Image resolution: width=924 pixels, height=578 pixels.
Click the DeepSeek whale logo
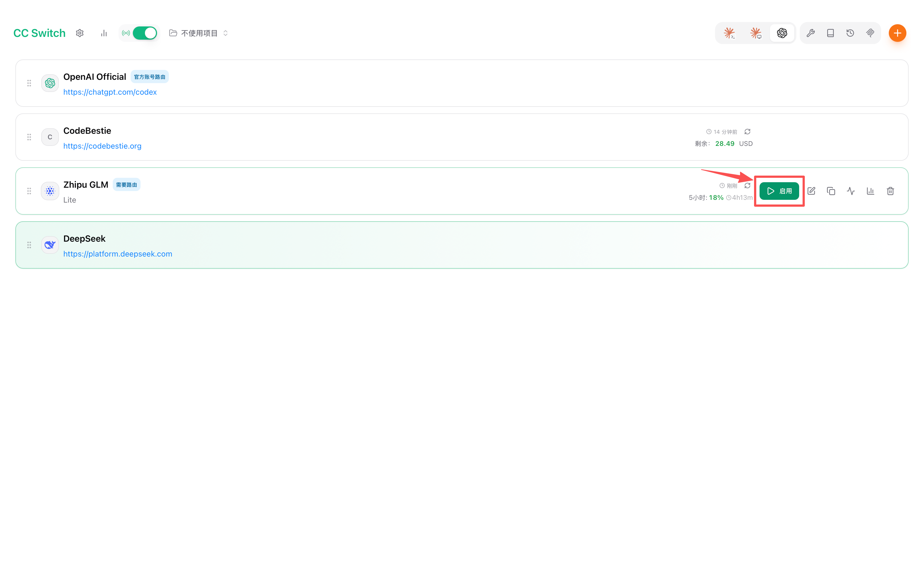click(x=50, y=245)
